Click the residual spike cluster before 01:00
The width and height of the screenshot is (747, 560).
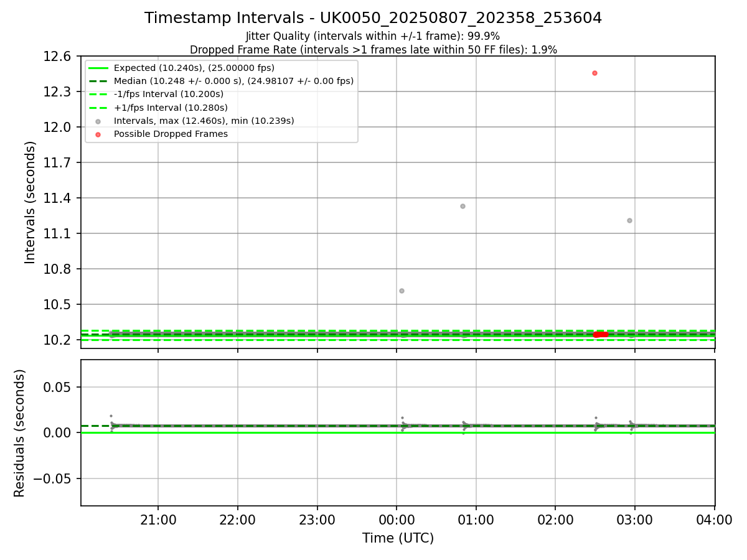click(464, 427)
